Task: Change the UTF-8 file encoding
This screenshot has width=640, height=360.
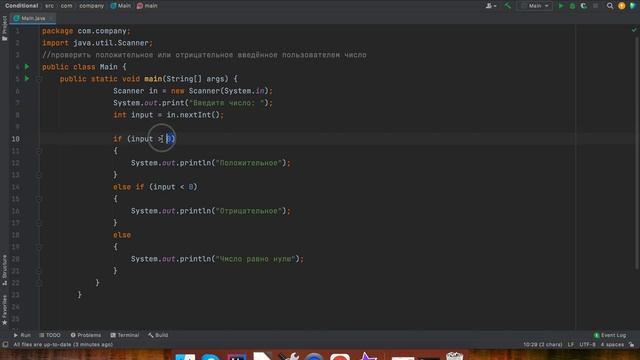Action: pyautogui.click(x=587, y=344)
